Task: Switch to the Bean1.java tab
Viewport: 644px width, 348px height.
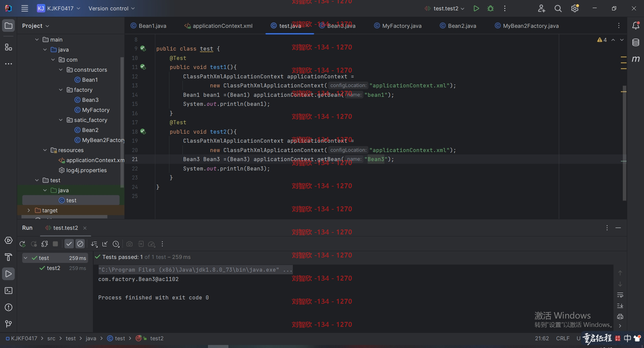Action: [148, 26]
